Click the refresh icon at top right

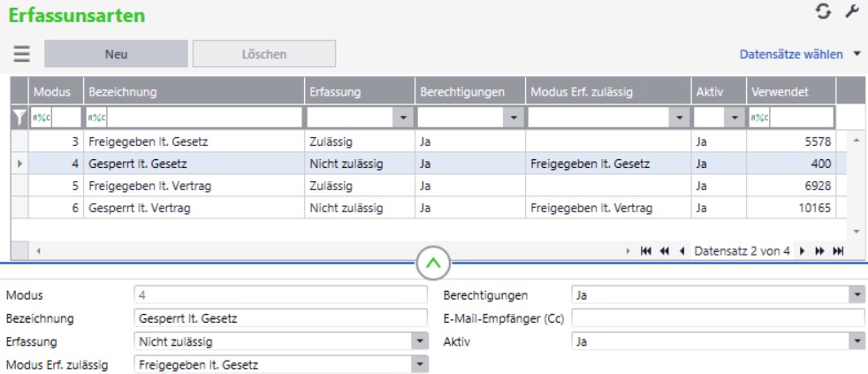825,12
